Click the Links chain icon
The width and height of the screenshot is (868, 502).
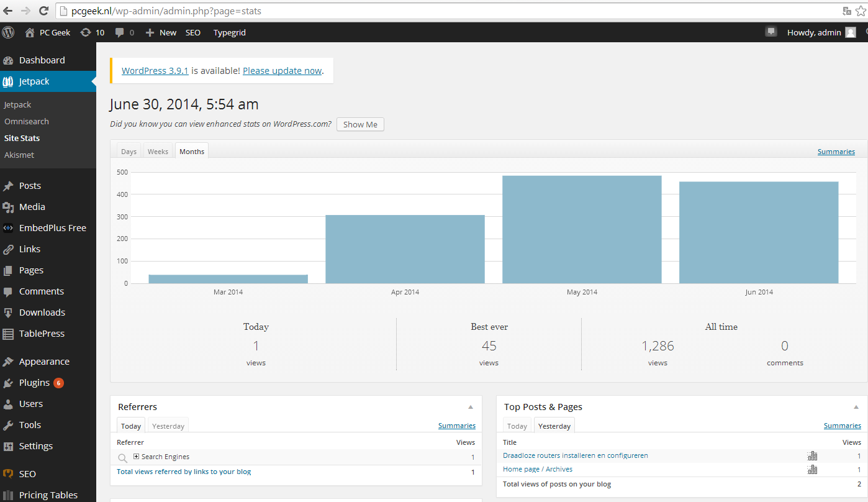point(8,249)
